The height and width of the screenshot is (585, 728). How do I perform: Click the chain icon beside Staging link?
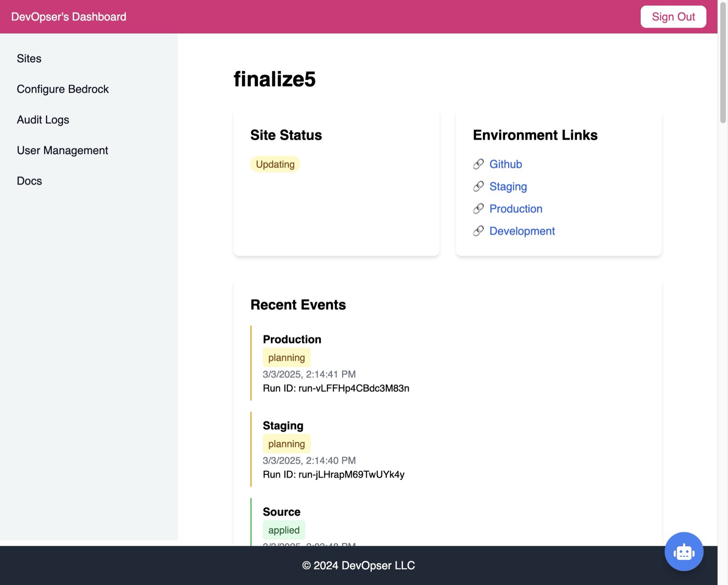click(478, 186)
